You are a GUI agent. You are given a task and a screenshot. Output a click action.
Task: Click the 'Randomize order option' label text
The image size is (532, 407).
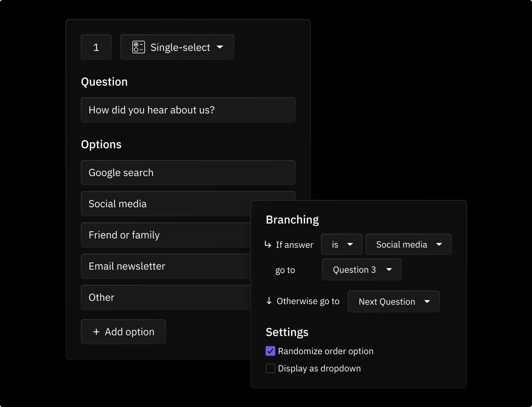coord(325,351)
